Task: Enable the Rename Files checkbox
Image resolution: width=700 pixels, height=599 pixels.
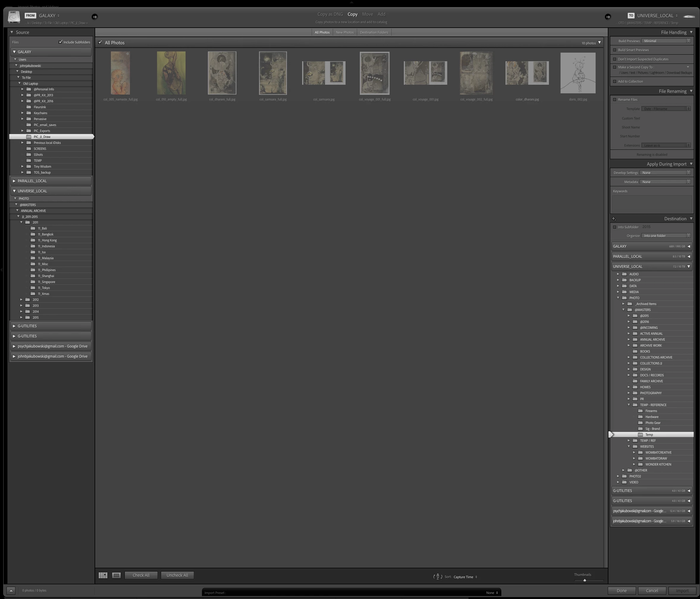Action: pyautogui.click(x=615, y=100)
